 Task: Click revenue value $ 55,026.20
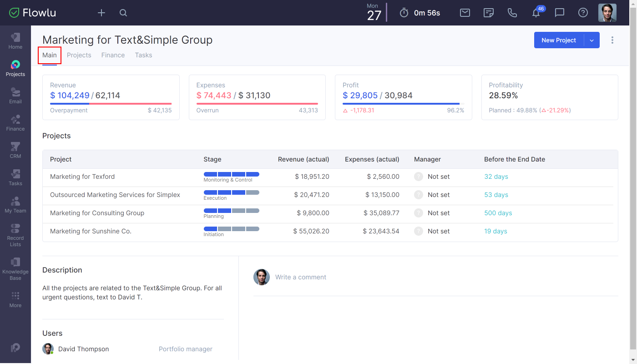tap(311, 231)
